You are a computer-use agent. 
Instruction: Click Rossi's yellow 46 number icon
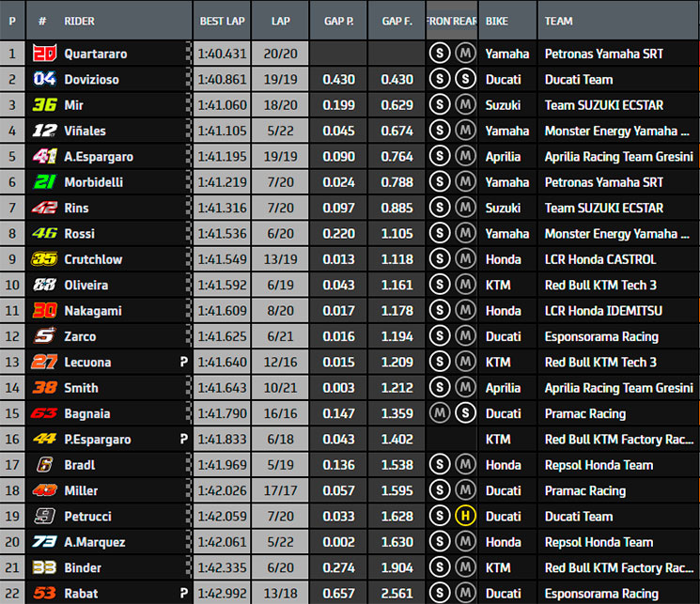44,233
